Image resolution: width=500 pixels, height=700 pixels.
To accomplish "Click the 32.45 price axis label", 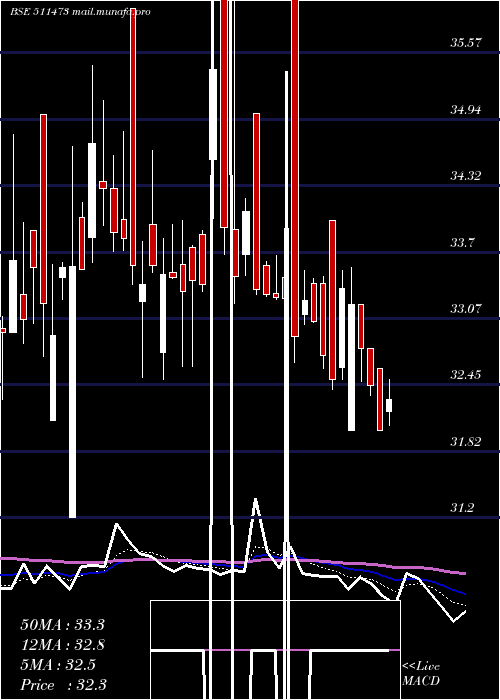I will coord(466,375).
